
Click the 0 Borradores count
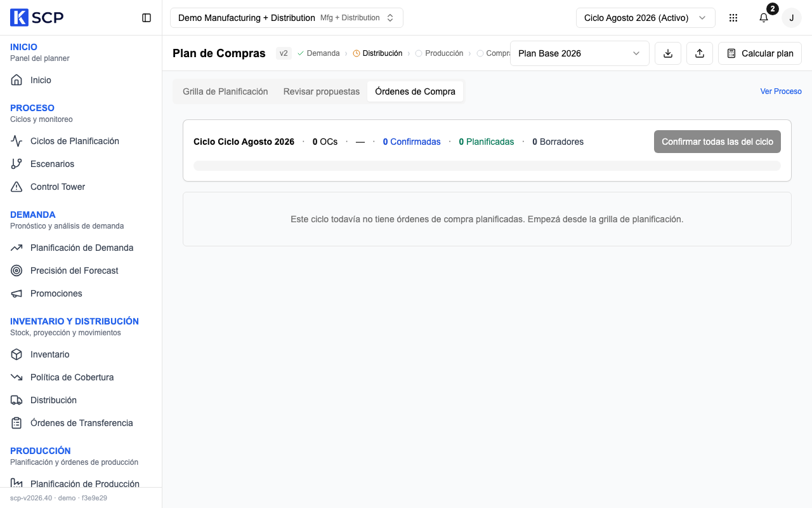(x=558, y=142)
